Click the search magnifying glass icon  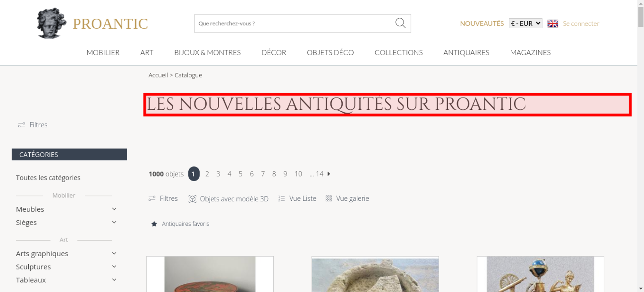coord(400,23)
